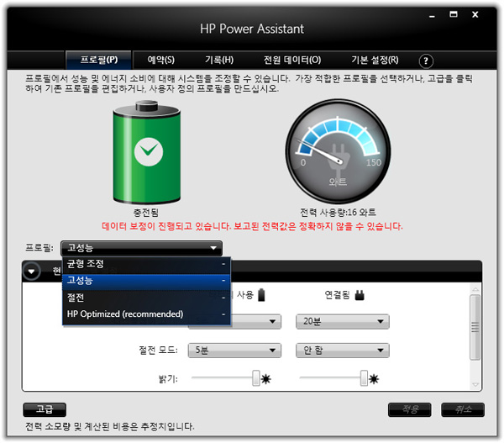Click the 충전됨 battery status label

(146, 213)
